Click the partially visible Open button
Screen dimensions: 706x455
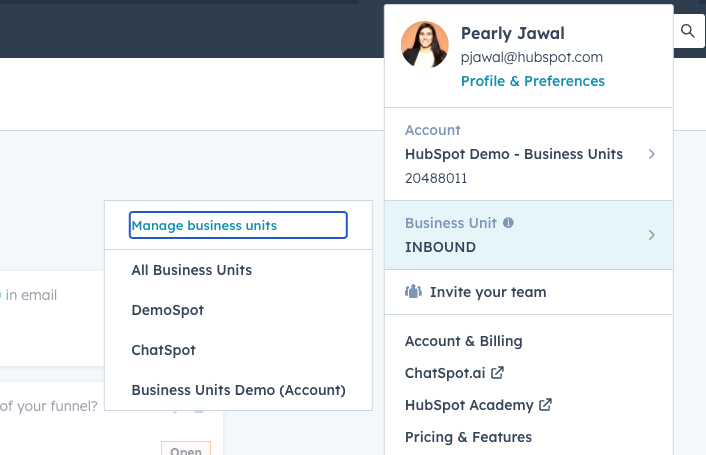186,448
